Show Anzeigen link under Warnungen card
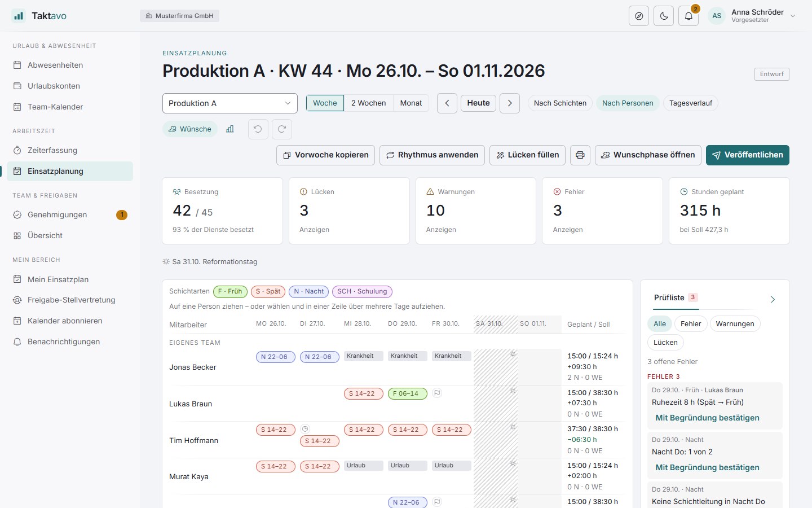The height and width of the screenshot is (508, 812). pyautogui.click(x=441, y=230)
